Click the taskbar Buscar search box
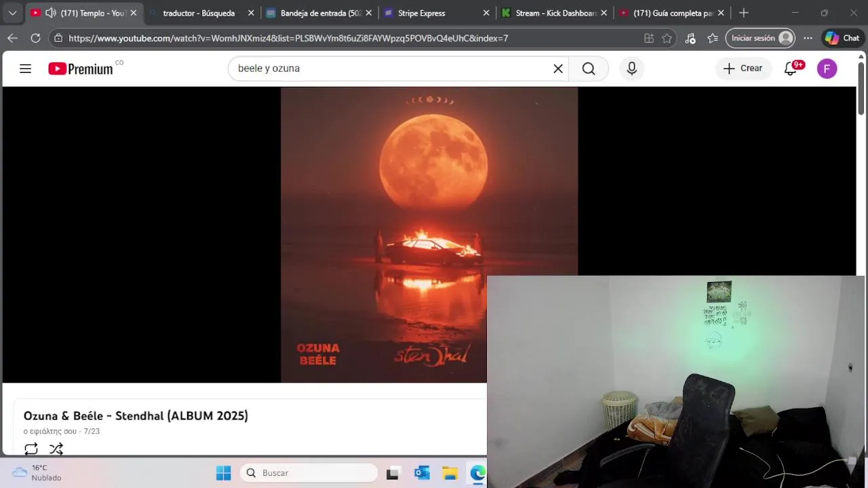The height and width of the screenshot is (488, 868). point(309,472)
